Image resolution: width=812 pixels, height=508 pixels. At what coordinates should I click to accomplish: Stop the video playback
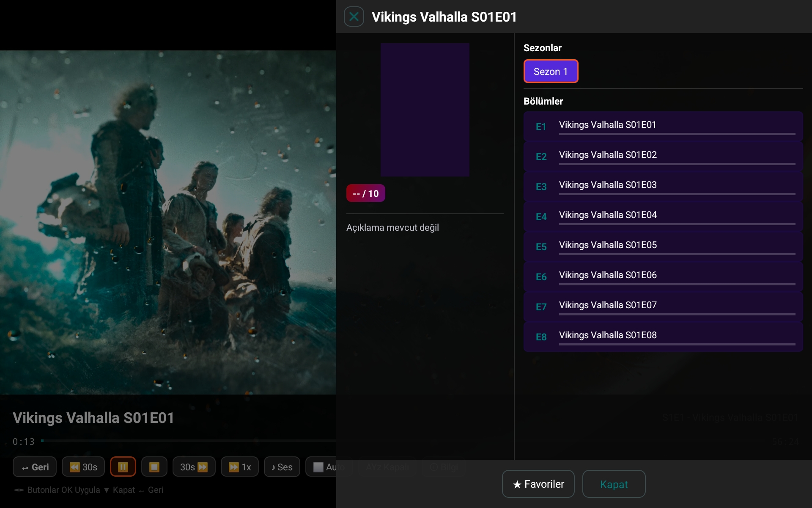tap(154, 467)
